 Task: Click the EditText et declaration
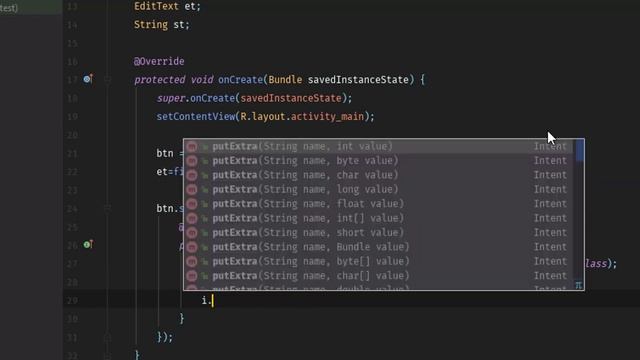pyautogui.click(x=167, y=7)
